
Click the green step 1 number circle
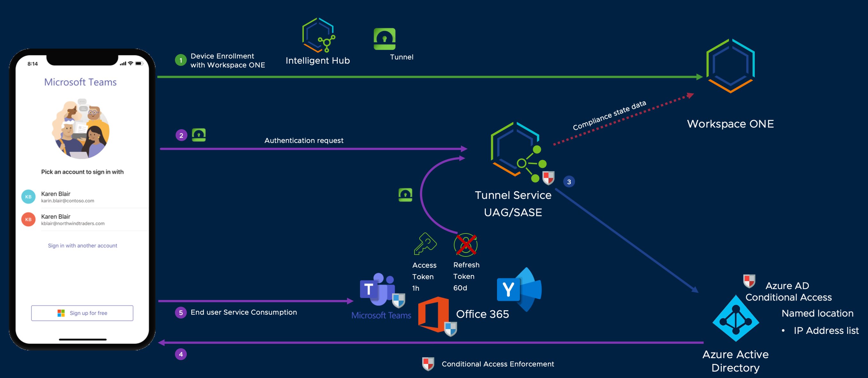click(181, 60)
